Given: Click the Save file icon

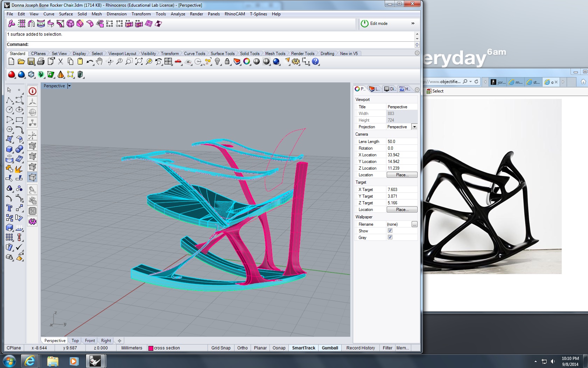Looking at the screenshot, I should click(x=31, y=62).
